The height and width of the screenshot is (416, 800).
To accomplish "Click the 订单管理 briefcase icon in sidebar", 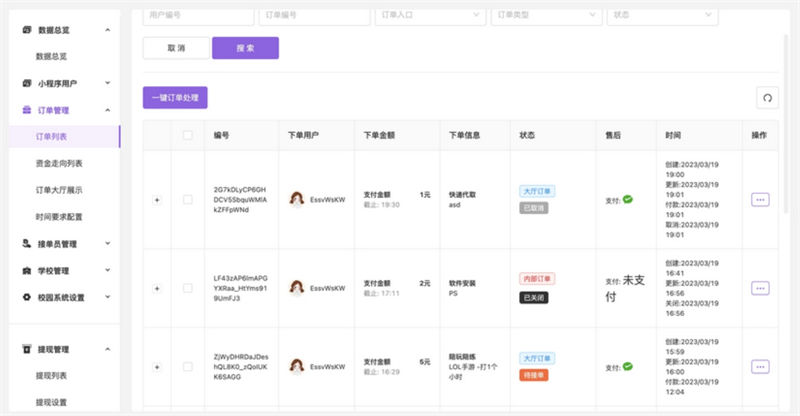I will [27, 110].
